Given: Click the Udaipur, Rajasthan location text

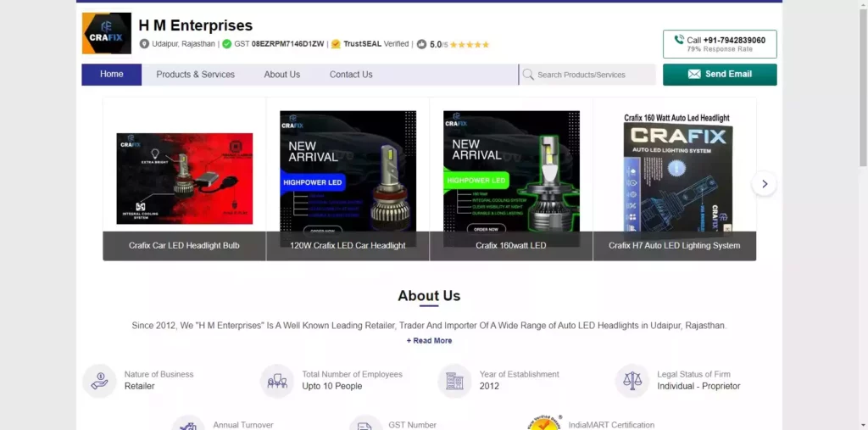Looking at the screenshot, I should [x=183, y=44].
